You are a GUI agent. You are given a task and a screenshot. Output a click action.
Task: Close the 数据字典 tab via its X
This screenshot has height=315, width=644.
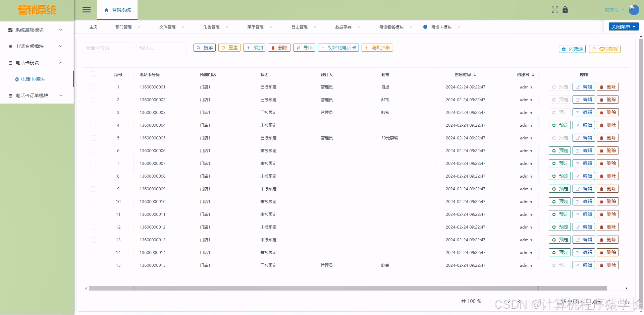point(359,27)
